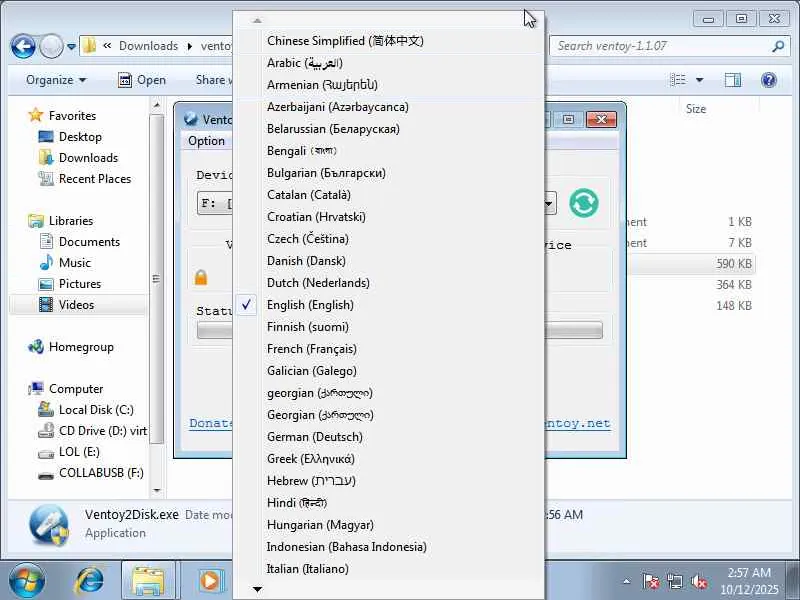Click the language menu scroll-down arrow
This screenshot has width=800, height=600.
(x=257, y=589)
